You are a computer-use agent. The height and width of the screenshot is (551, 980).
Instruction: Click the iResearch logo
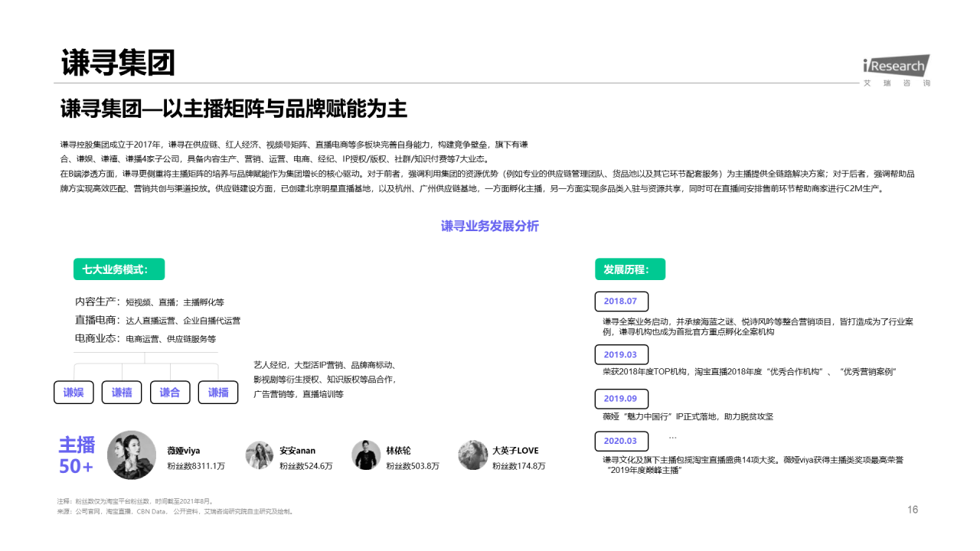(x=896, y=65)
